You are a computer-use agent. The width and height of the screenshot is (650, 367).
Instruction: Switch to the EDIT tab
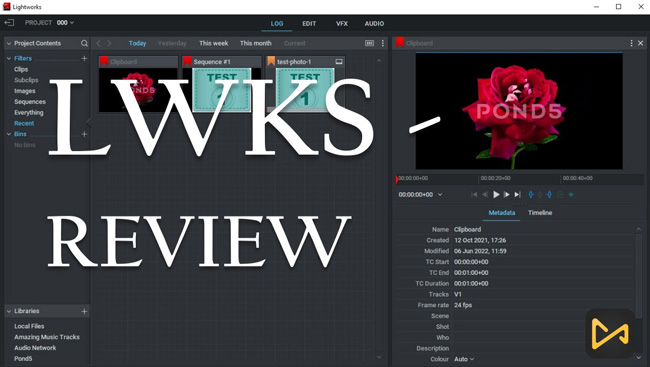click(x=309, y=24)
